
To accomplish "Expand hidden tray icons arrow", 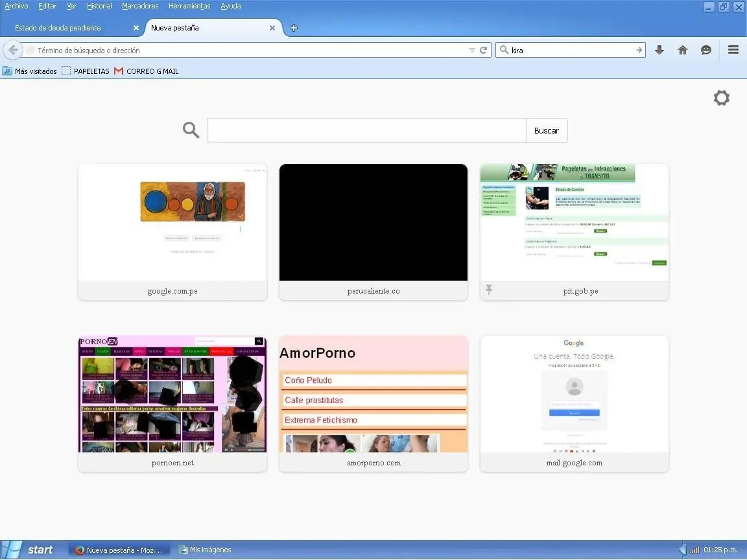I will click(683, 550).
